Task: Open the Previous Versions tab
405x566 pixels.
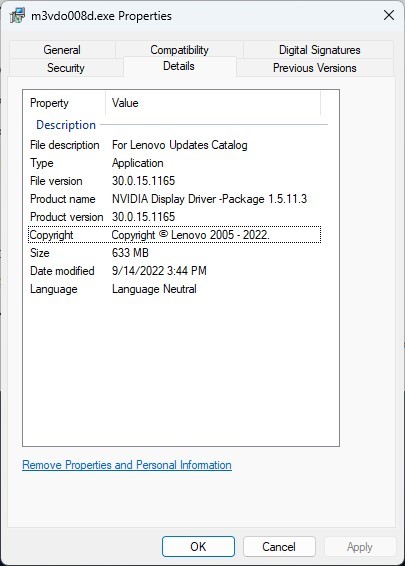Action: pyautogui.click(x=315, y=68)
